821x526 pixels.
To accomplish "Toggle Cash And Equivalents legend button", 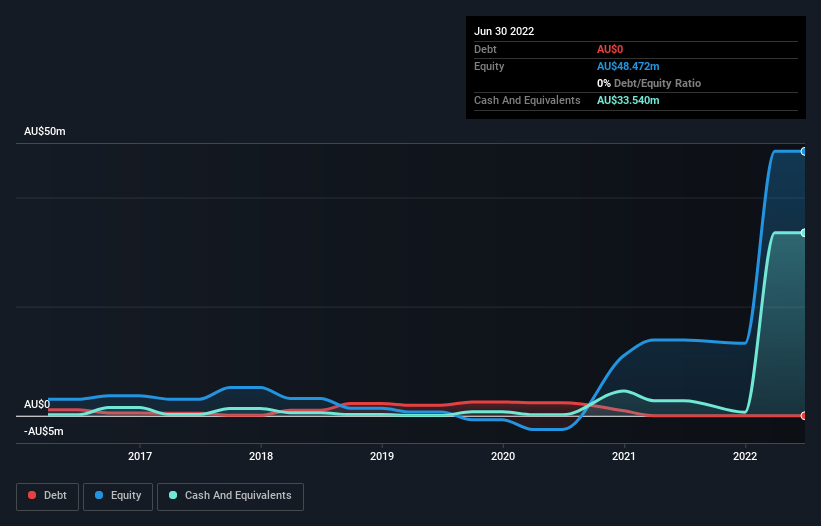I will (x=230, y=496).
